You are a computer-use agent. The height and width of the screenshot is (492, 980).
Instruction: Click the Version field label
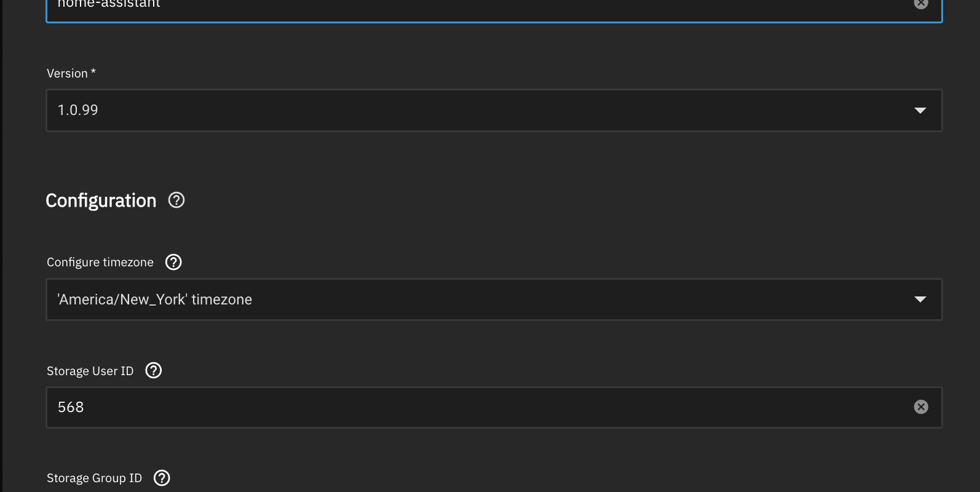[67, 73]
